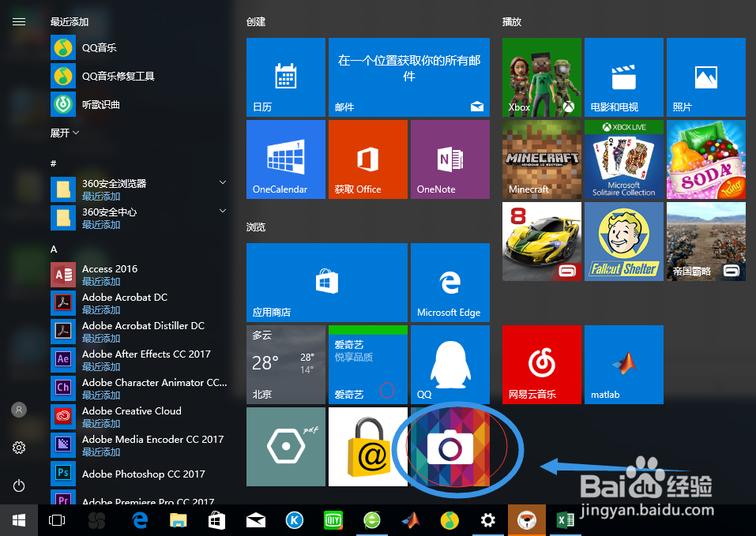This screenshot has width=756, height=536.
Task: Open the 照片 photos tile
Action: [x=706, y=77]
